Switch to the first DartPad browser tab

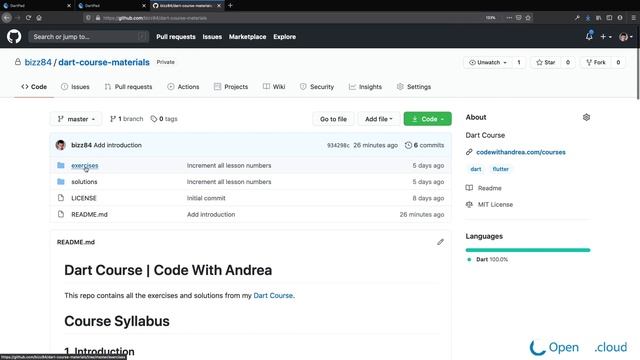click(37, 5)
